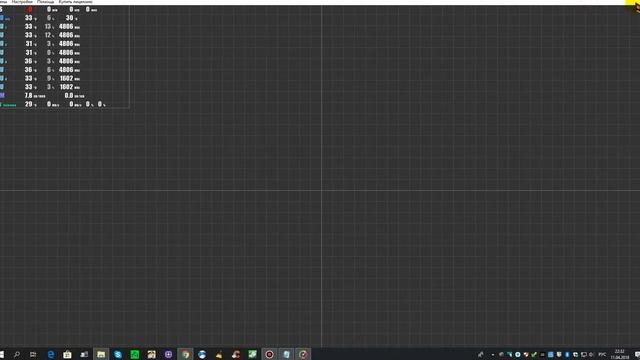Click the green checkmark tray icon
640x360 pixels.
(534, 354)
